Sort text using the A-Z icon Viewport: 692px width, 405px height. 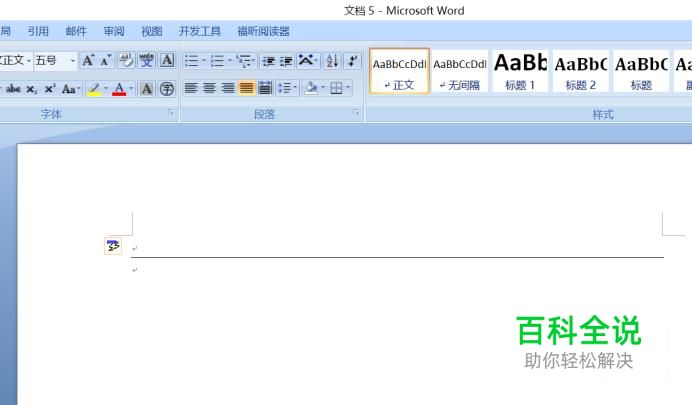click(x=332, y=61)
